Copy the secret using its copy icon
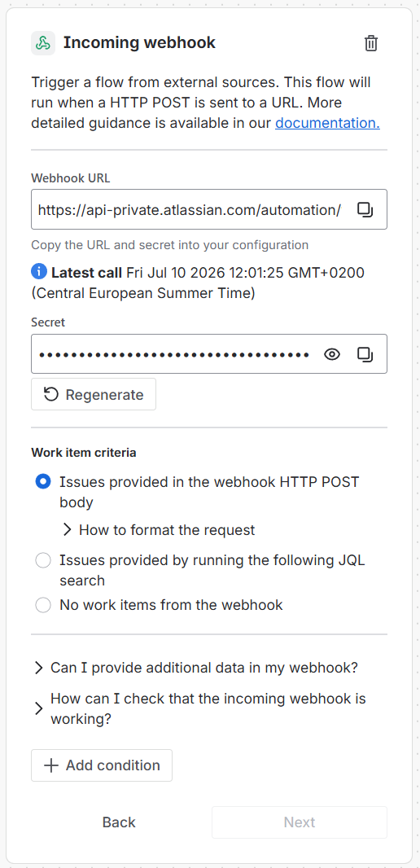Viewport: 420px width, 868px height. point(365,354)
